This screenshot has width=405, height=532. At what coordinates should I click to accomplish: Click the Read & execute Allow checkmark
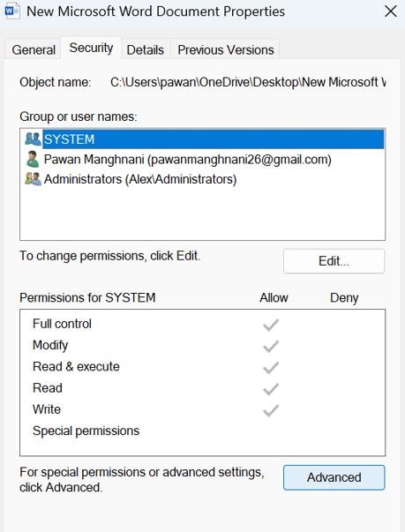tap(271, 367)
